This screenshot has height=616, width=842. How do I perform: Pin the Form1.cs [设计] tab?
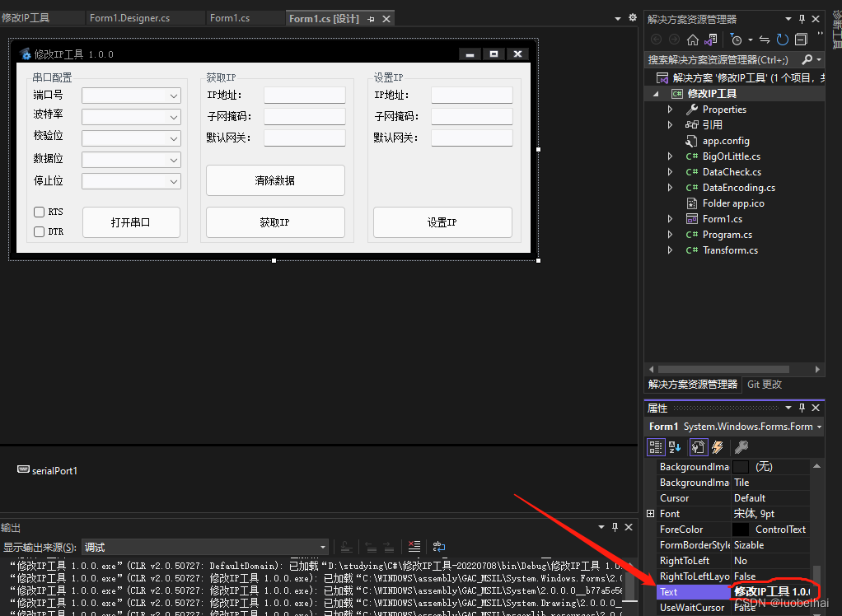click(371, 19)
